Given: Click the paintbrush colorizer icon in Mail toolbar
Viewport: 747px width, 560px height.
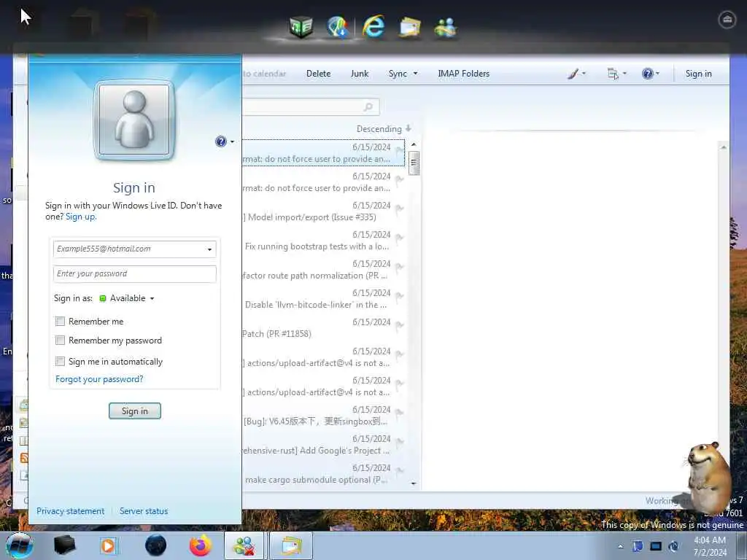Looking at the screenshot, I should click(x=573, y=74).
